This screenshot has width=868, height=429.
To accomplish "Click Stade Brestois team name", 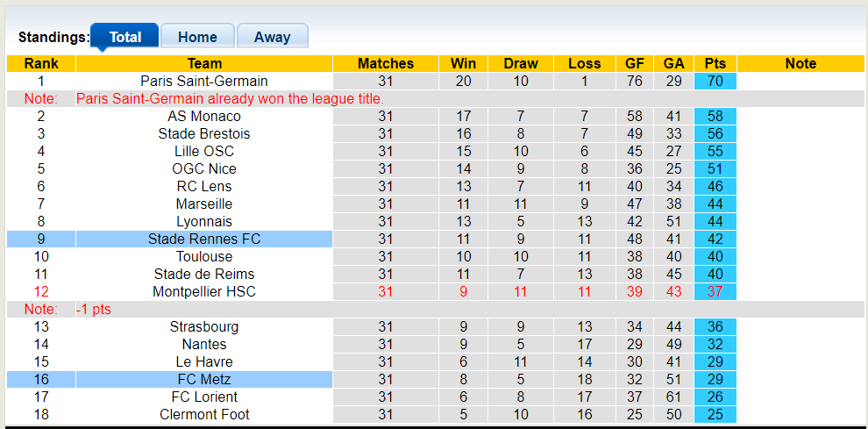I will [204, 133].
